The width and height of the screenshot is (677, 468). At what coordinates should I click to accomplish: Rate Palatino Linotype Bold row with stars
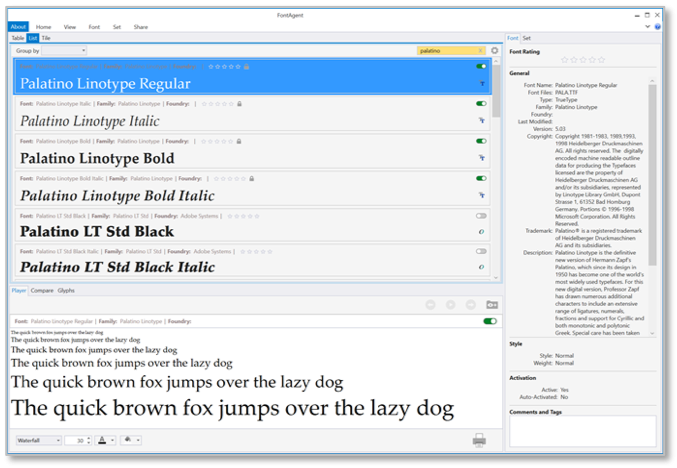pos(217,141)
